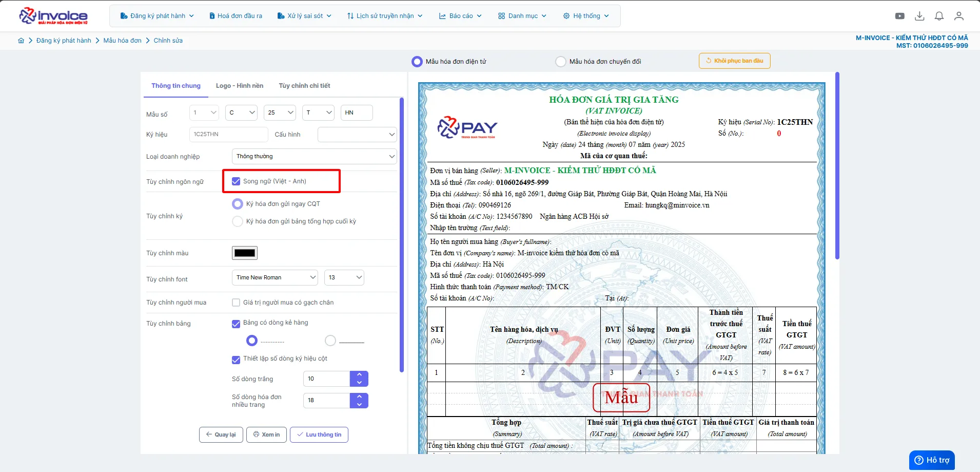Viewport: 980px width, 472px height.
Task: Click the 'Ký hiệu' field 1C25THN
Action: tap(228, 135)
